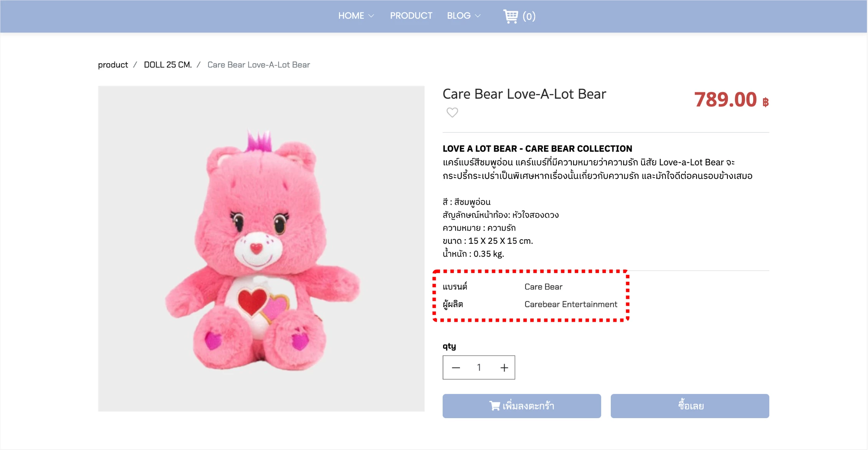Click the cart icon in add-to-cart button
The width and height of the screenshot is (868, 450).
(494, 406)
